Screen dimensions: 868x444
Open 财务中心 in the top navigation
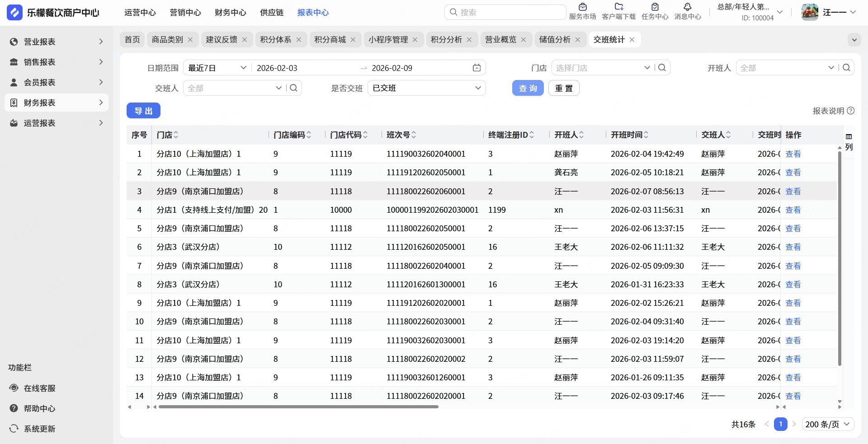(x=230, y=13)
